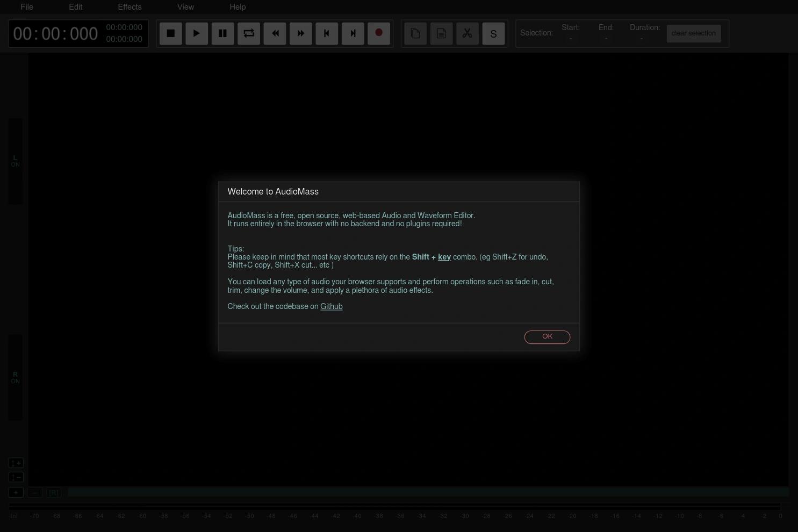Click the underlined 'key' text in the tips

[444, 257]
